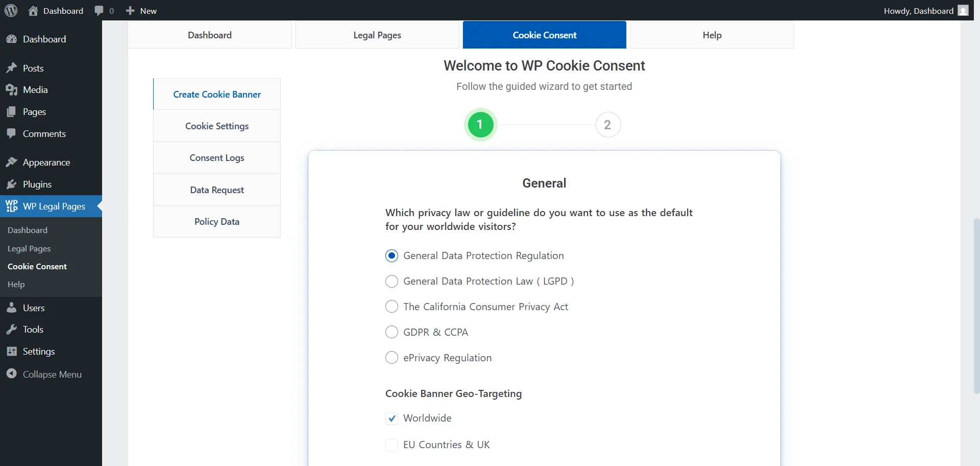The image size is (980, 466).
Task: Choose ePrivacy Regulation as default law
Action: pos(391,357)
